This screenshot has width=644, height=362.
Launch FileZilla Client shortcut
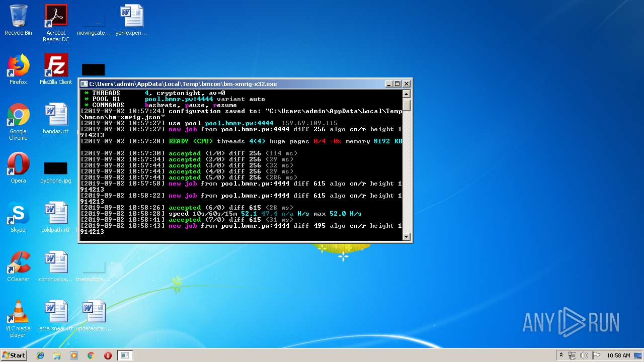pos(56,69)
